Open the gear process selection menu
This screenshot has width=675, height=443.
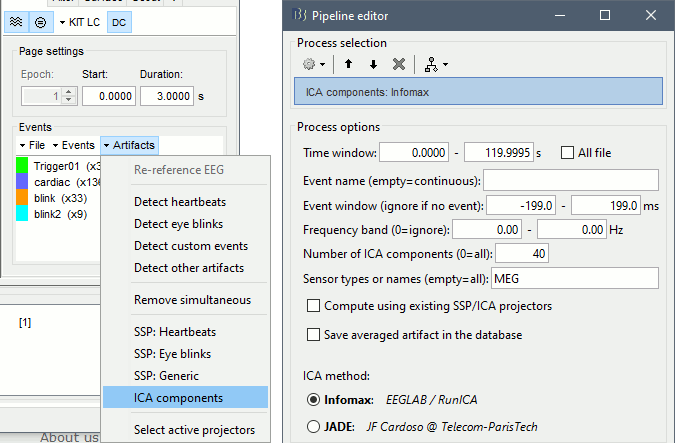(x=314, y=64)
